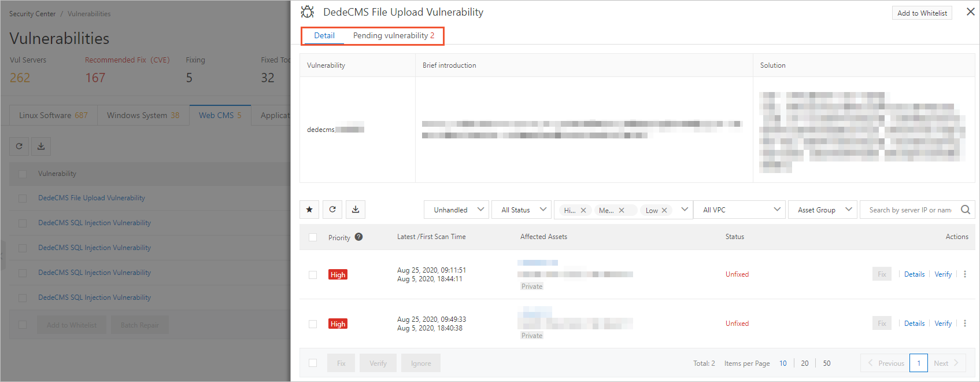Remove the Me... priority filter tag
The image size is (980, 382).
[x=622, y=210]
